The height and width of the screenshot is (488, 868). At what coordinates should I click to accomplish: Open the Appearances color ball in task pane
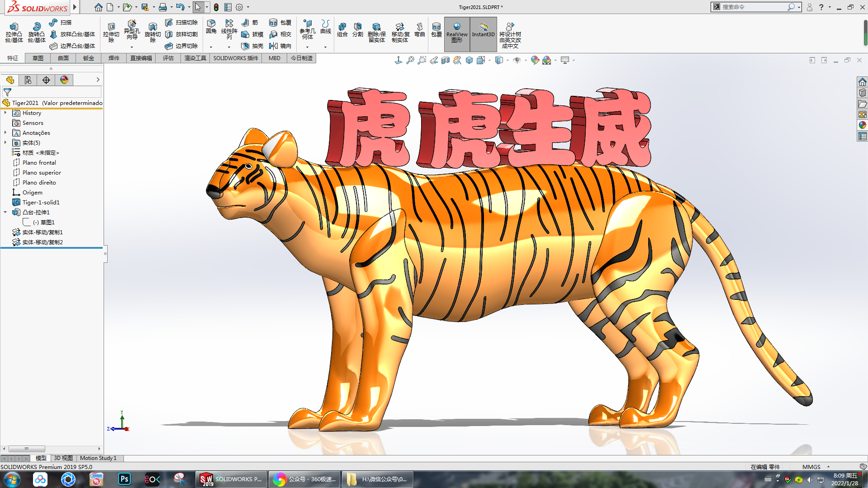pos(862,125)
